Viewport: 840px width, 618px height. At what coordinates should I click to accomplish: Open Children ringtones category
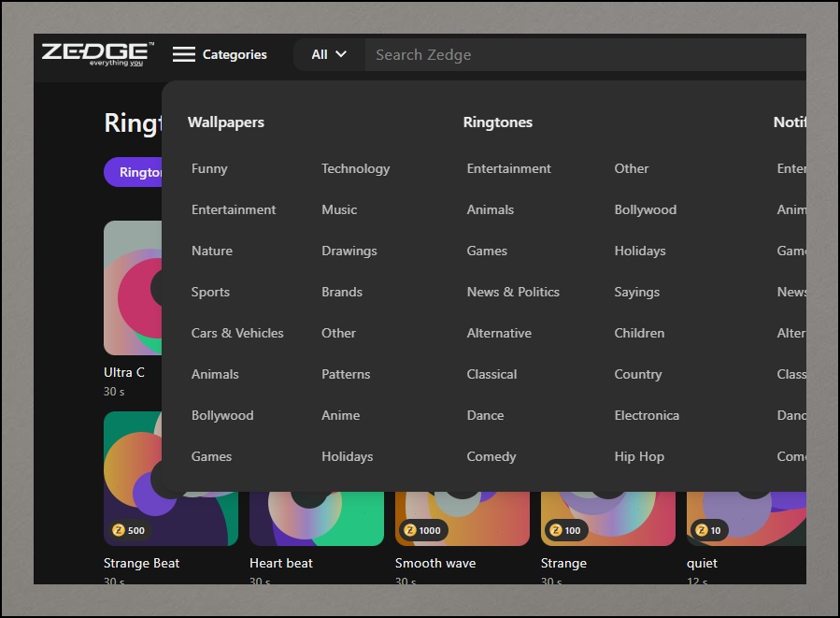point(639,333)
